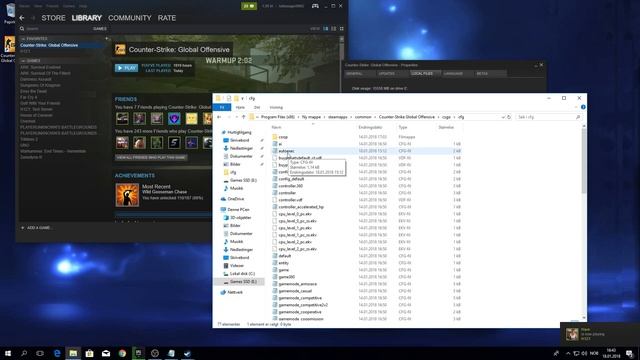Image resolution: width=640 pixels, height=360 pixels.
Task: Click the Explorer Up one level arrow
Action: coord(243,117)
